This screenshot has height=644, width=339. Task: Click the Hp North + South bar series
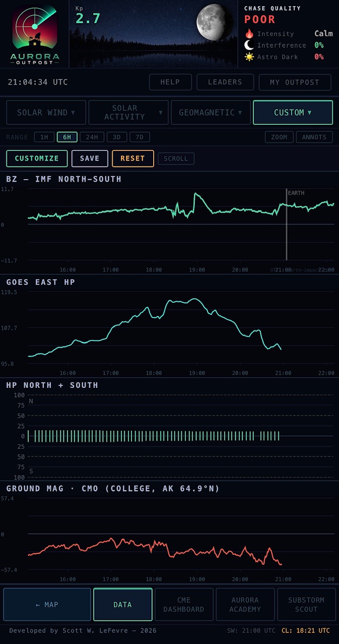(x=154, y=436)
